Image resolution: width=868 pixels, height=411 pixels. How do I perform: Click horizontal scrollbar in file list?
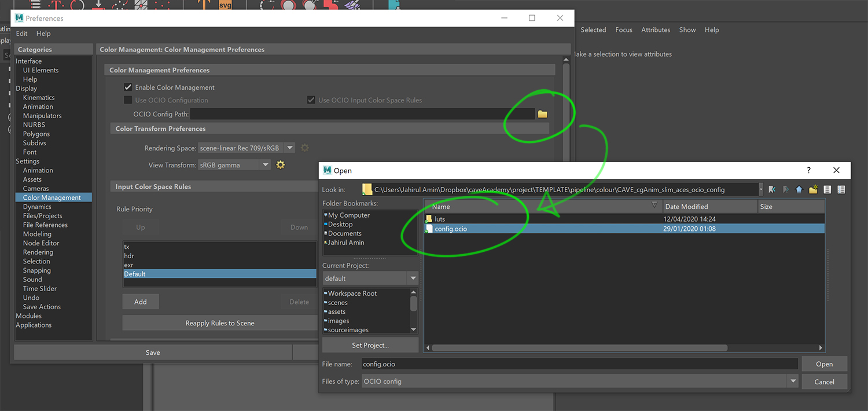(580, 348)
